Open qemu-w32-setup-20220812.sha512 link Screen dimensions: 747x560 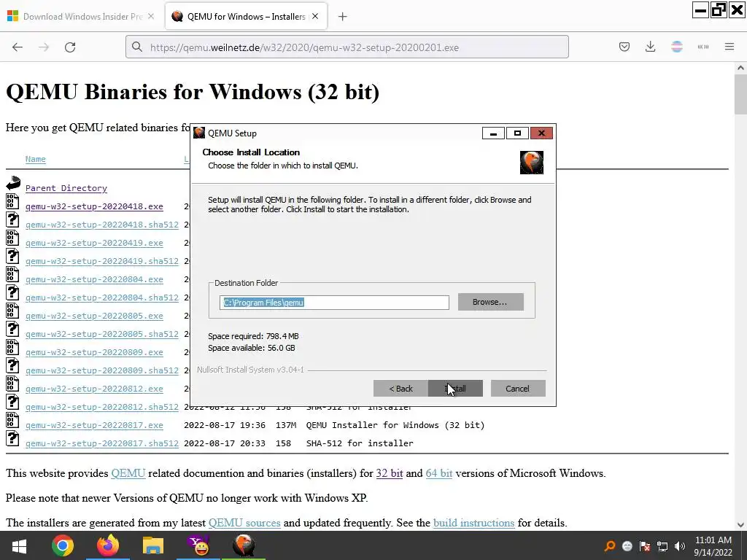click(x=102, y=407)
